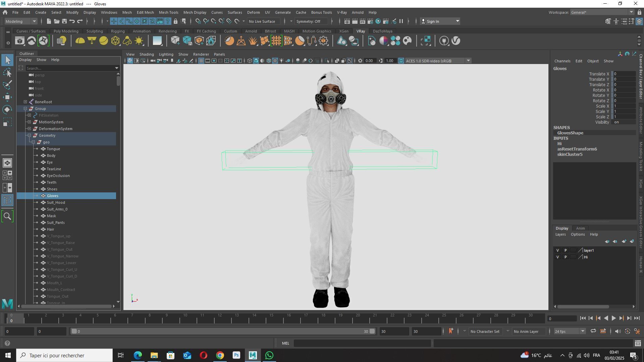Click the last V-Ray logo shelf icon

click(456, 41)
